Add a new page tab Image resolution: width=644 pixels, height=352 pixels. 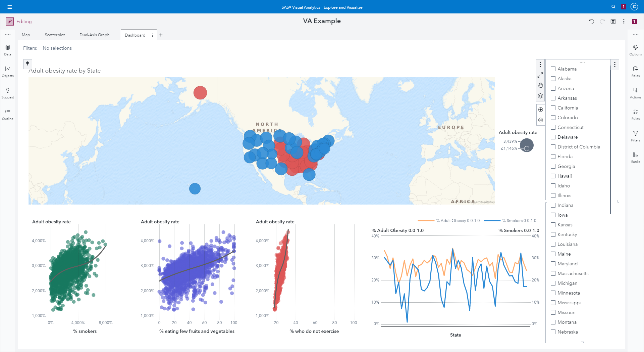[161, 35]
